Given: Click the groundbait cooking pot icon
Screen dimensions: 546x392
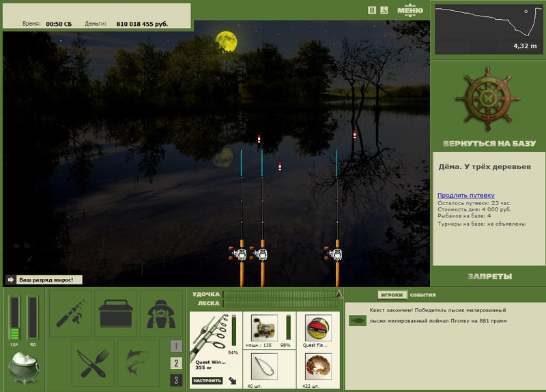Looking at the screenshot, I should [x=24, y=368].
